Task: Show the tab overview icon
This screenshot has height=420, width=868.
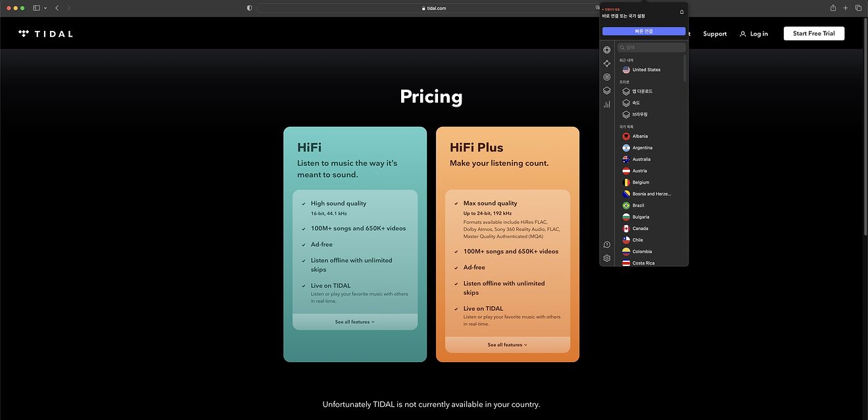Action: pyautogui.click(x=858, y=8)
